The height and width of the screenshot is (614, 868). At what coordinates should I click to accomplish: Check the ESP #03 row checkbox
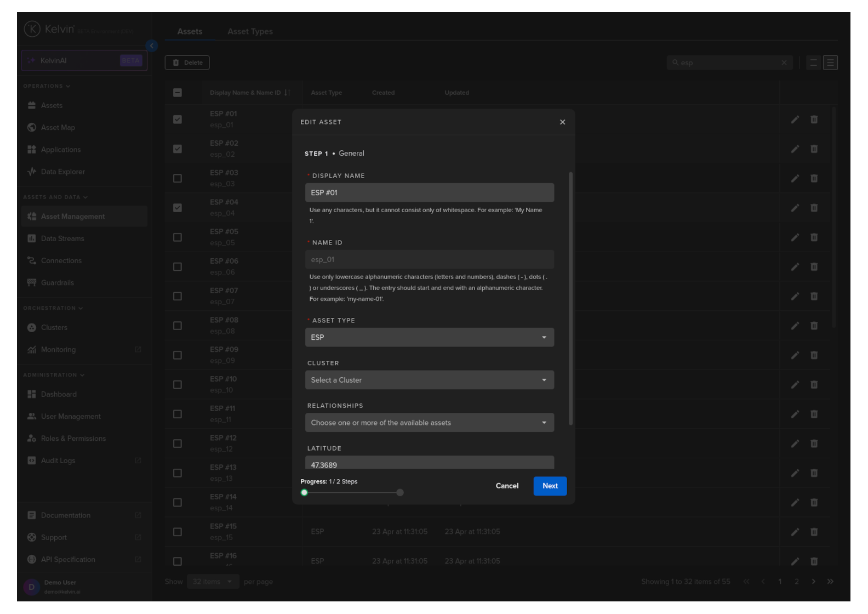pyautogui.click(x=178, y=178)
